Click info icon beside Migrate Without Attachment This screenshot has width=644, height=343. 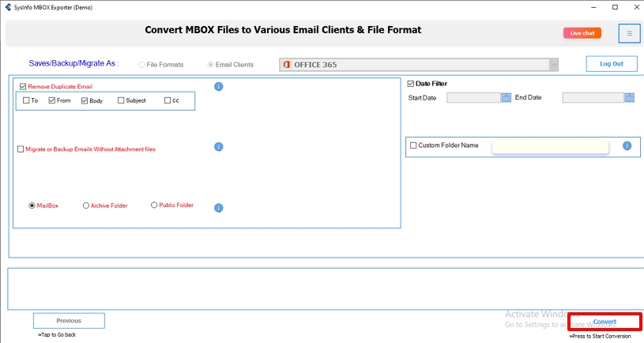[219, 147]
